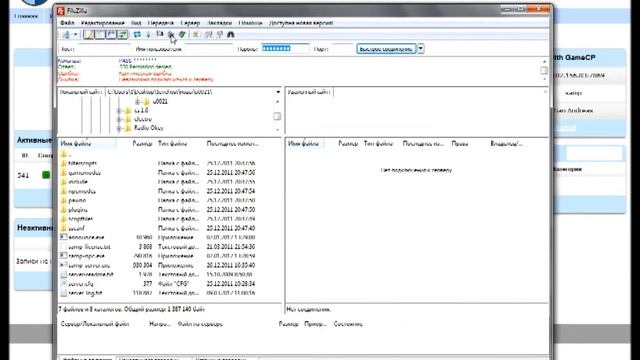Select the samp-license.txt file row
Image resolution: width=640 pixels, height=360 pixels.
[x=169, y=247]
